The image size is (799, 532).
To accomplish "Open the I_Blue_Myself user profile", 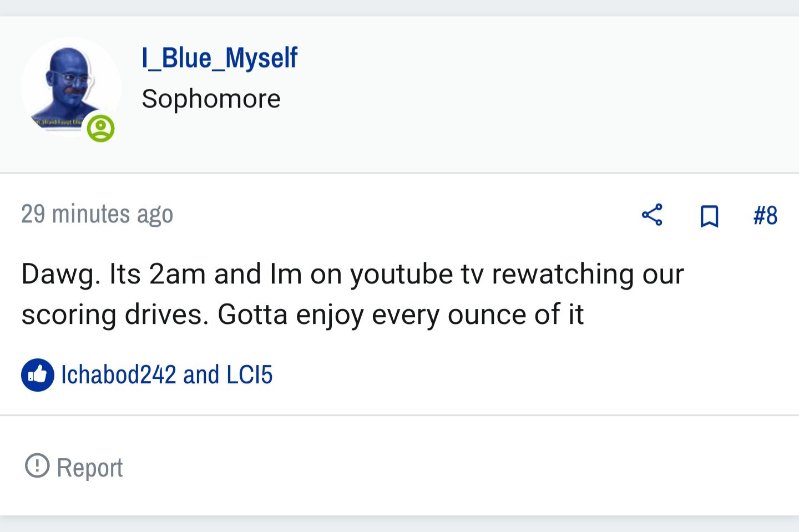I will [219, 58].
